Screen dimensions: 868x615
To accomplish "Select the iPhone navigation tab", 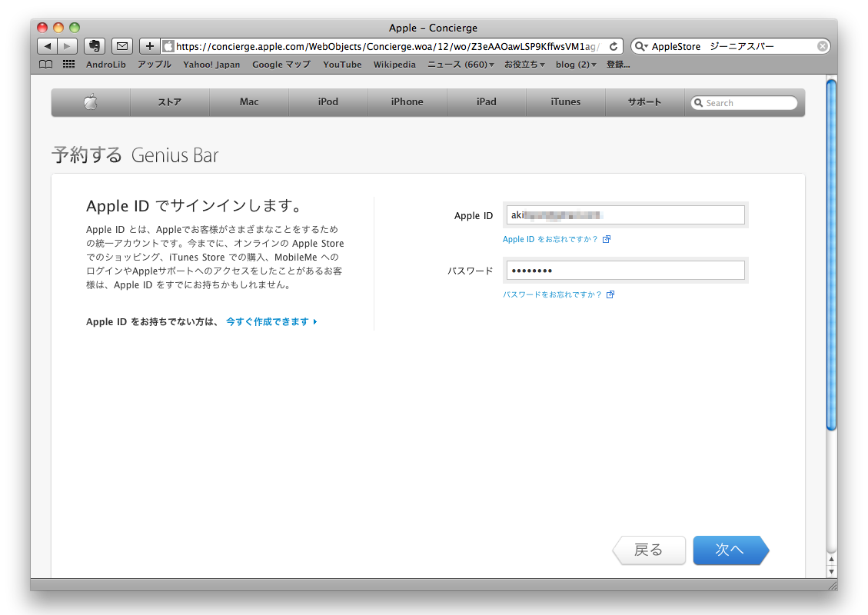I will [x=407, y=101].
